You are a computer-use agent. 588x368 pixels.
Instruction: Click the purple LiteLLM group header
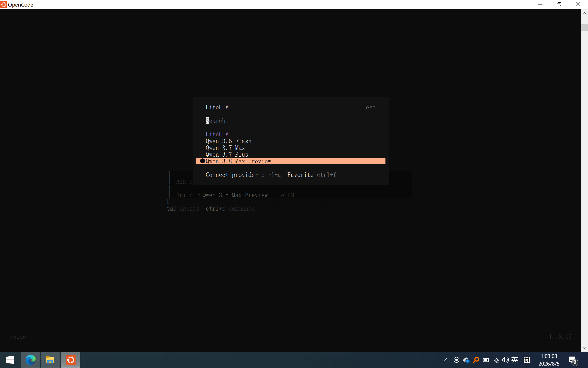click(x=217, y=134)
